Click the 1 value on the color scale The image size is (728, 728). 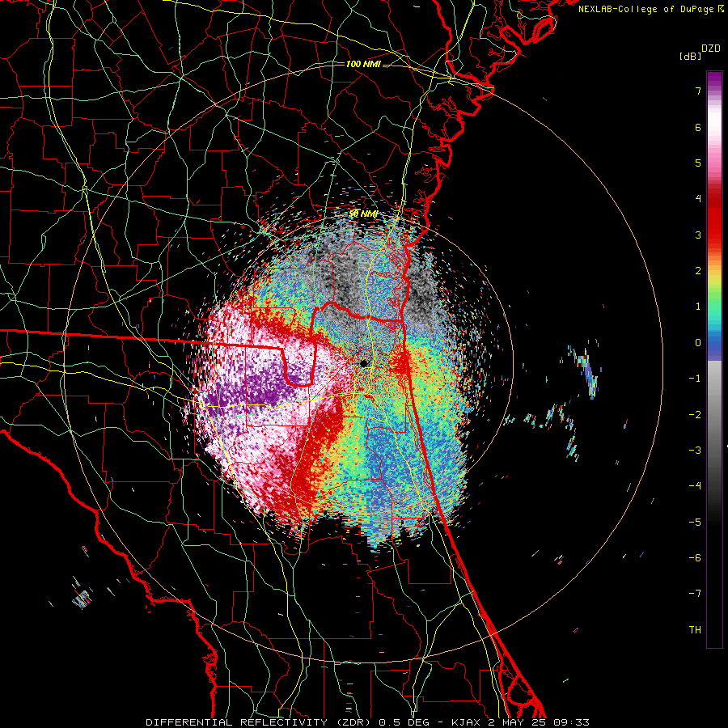698,307
